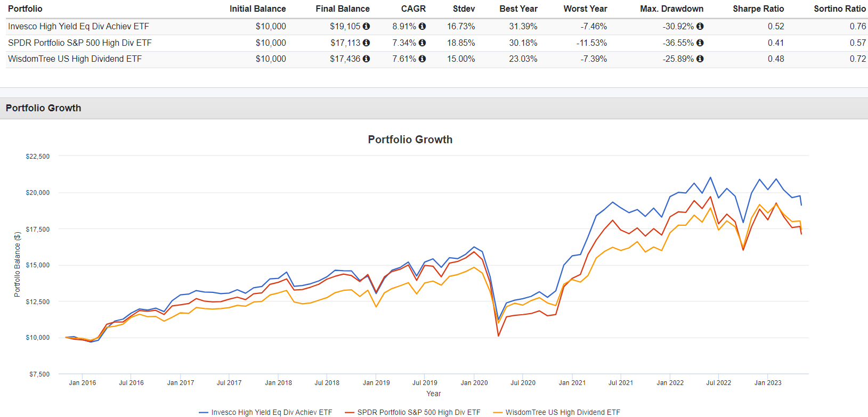Click the 15.00% Stdev value
Screen dimensions: 868x417
(x=461, y=59)
